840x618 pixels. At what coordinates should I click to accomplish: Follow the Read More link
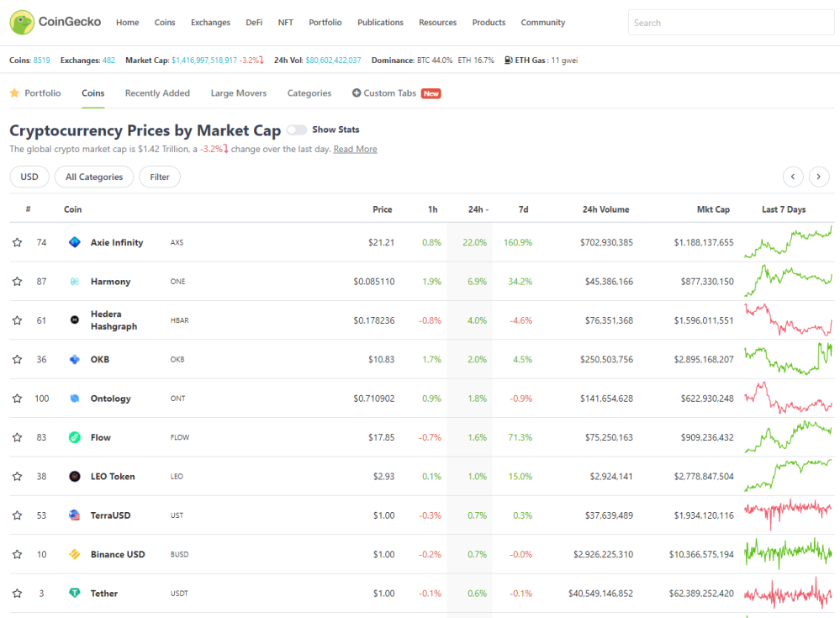[x=355, y=149]
